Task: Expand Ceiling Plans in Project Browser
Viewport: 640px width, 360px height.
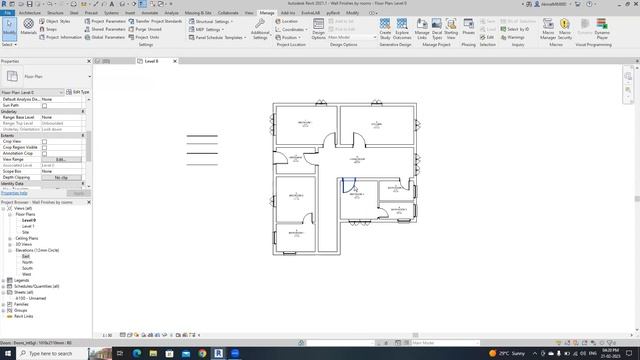Action: tap(10, 238)
